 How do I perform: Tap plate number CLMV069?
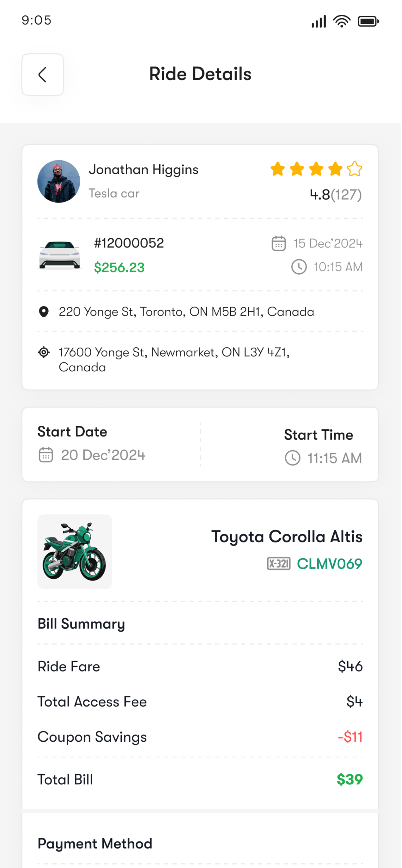329,564
